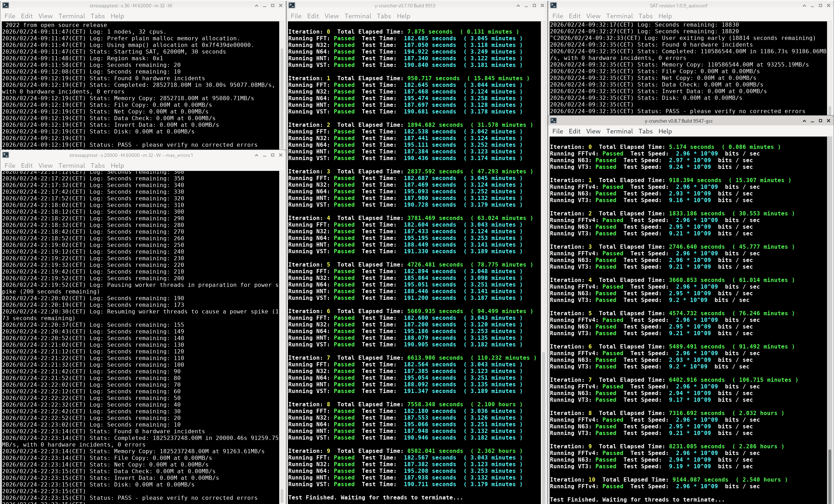Viewport: 834px width, 504px height.
Task: Open Edit menu in stressapptest -s 20000 window
Action: 27,166
